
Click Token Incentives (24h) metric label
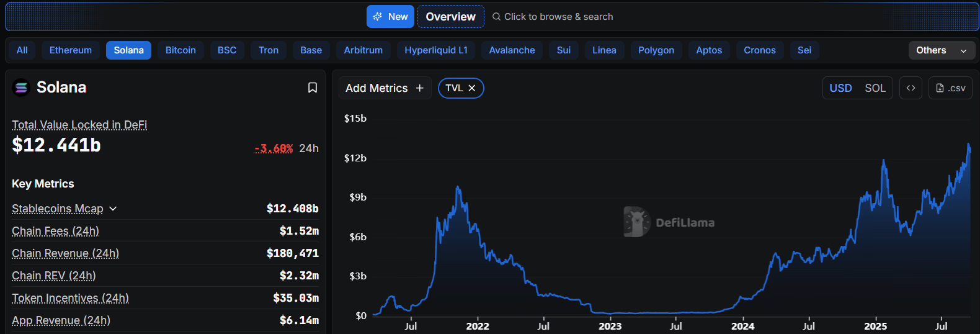[71, 298]
